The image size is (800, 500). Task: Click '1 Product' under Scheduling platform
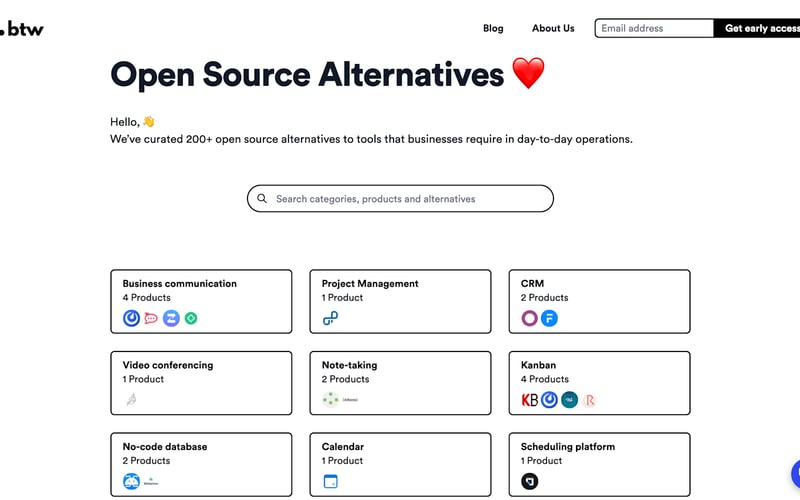pyautogui.click(x=541, y=461)
